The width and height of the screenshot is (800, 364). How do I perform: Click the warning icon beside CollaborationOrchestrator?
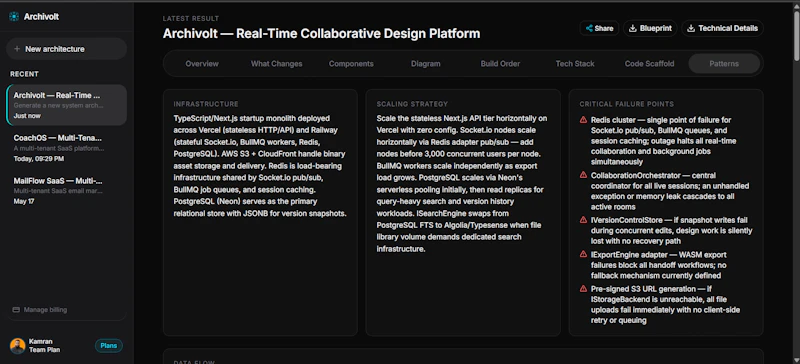pos(583,175)
